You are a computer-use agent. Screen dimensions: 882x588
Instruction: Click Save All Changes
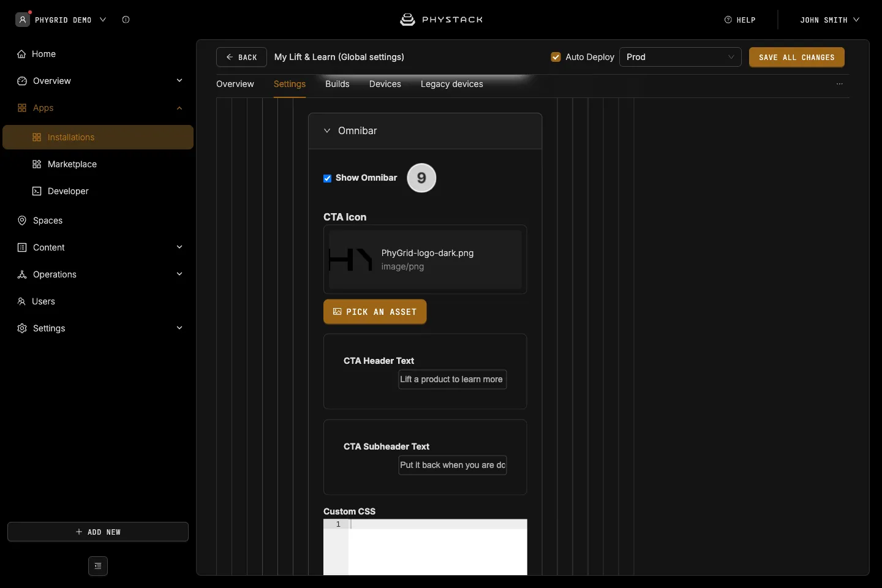[x=797, y=57]
